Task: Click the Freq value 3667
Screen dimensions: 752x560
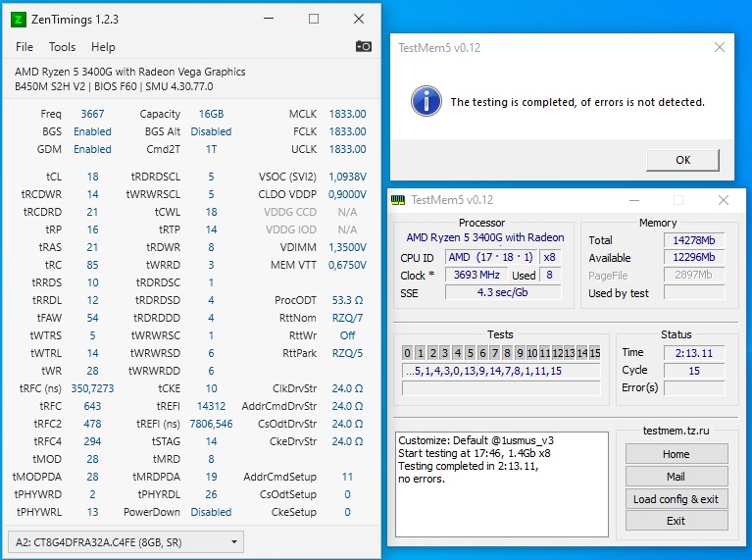Action: pyautogui.click(x=92, y=114)
